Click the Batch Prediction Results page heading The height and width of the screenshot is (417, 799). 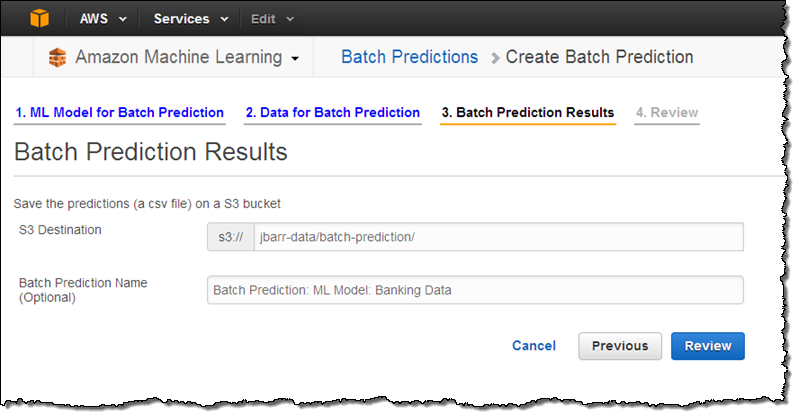pyautogui.click(x=150, y=152)
